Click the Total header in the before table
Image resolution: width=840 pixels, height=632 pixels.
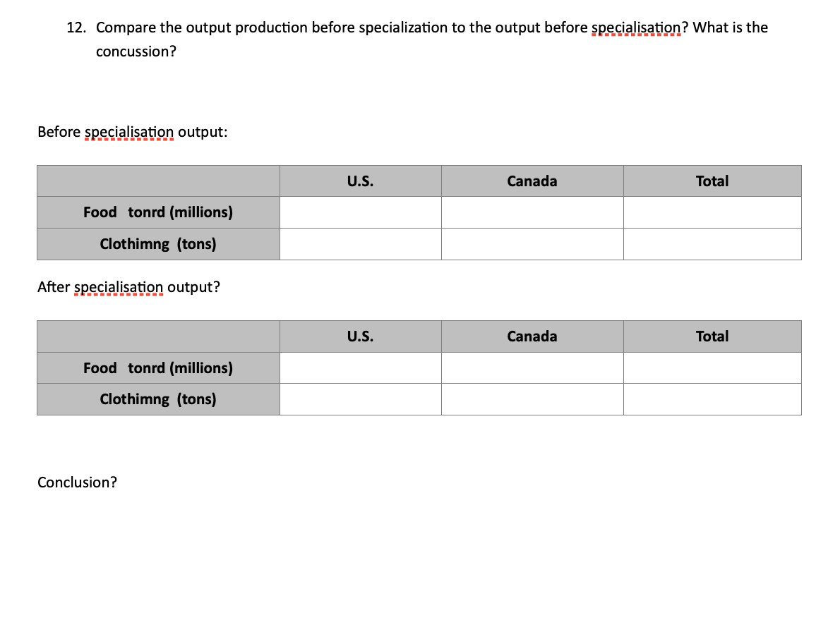tap(712, 181)
